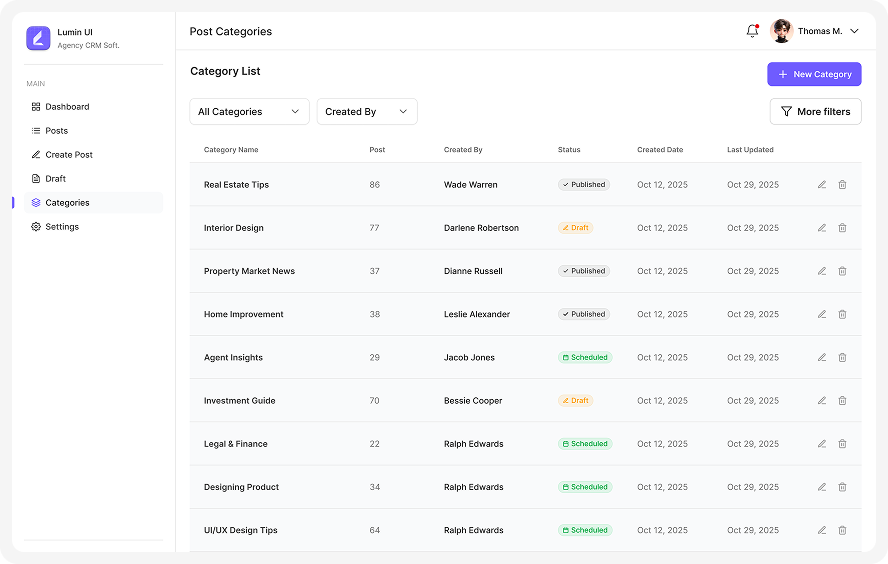Click the notification bell icon
The height and width of the screenshot is (564, 888).
pos(752,31)
